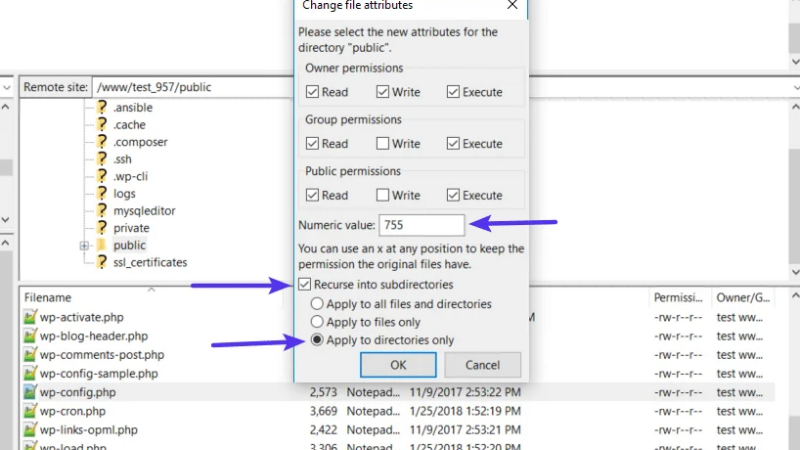Select mysqleditor in remote tree
Screen dimensions: 800x450
coord(144,211)
